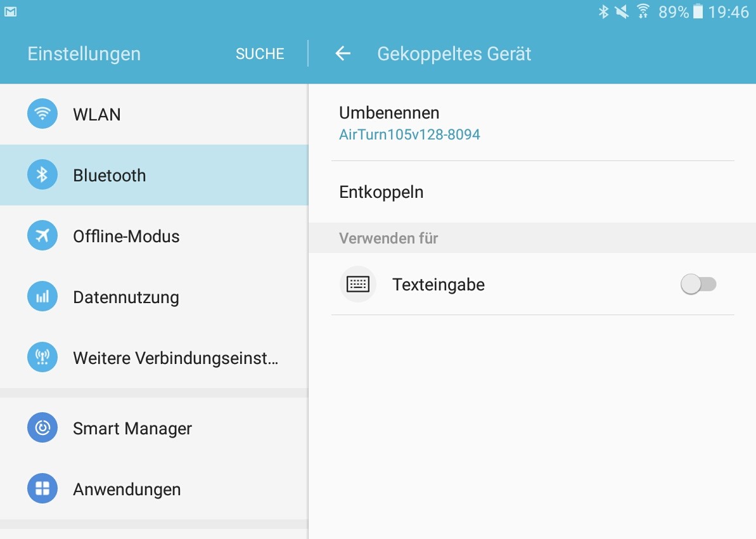Tap the muted sound status icon
This screenshot has width=756, height=539.
622,11
